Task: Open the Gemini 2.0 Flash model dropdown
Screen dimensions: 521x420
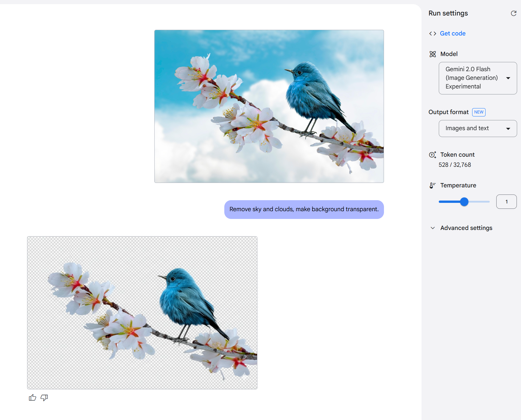Action: 478,78
